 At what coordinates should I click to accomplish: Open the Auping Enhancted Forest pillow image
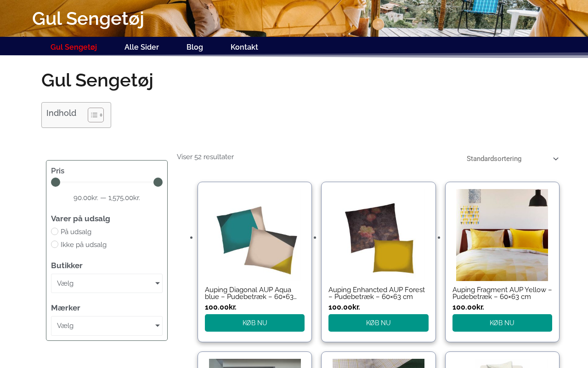(379, 235)
